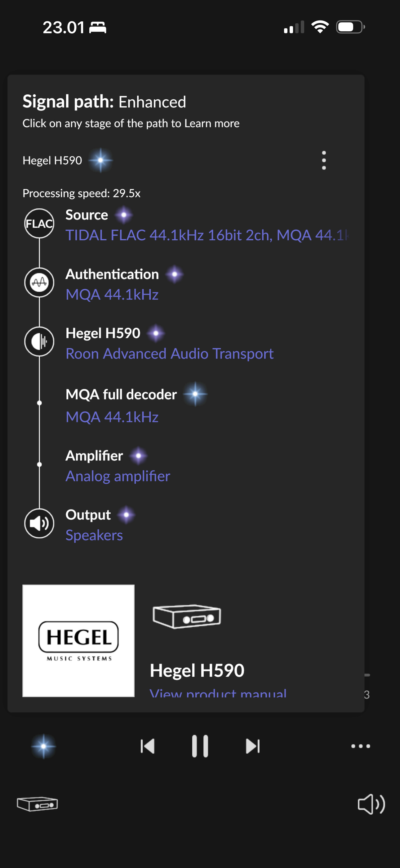This screenshot has height=868, width=400.
Task: Skip to the next track
Action: click(252, 746)
